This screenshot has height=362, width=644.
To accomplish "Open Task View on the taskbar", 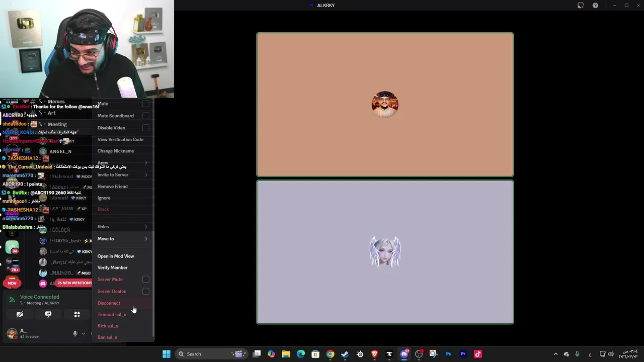I will click(257, 354).
